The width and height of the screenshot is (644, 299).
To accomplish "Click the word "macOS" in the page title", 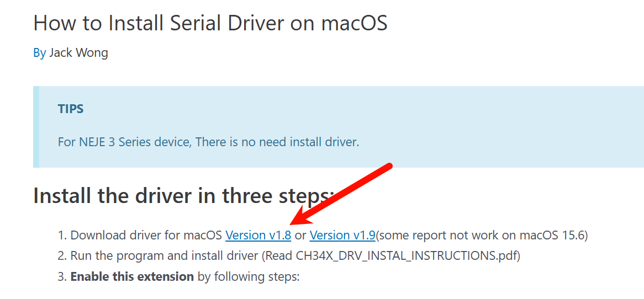I will 354,23.
